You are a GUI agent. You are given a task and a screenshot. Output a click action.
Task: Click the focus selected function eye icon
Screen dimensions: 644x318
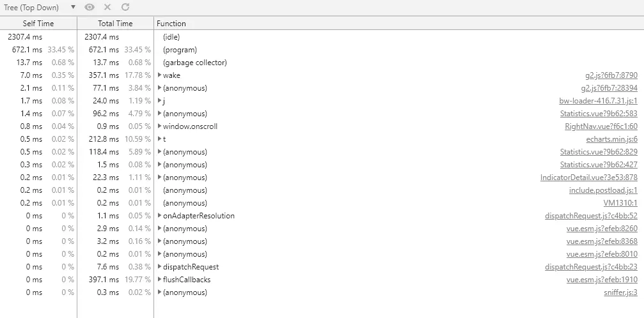click(89, 7)
